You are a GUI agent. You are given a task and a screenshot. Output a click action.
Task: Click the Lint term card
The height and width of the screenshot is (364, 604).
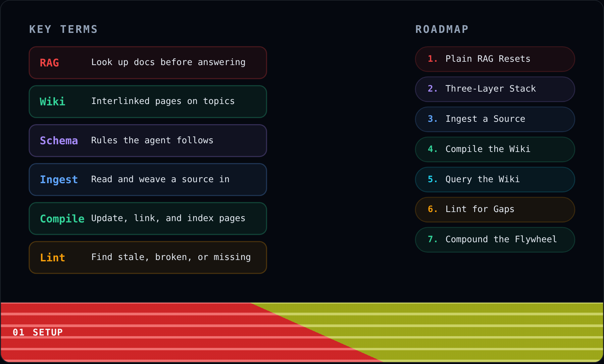pyautogui.click(x=148, y=257)
